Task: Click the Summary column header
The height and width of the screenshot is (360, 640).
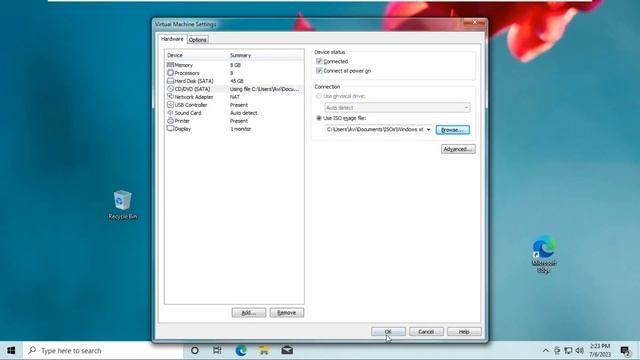Action: (x=266, y=55)
